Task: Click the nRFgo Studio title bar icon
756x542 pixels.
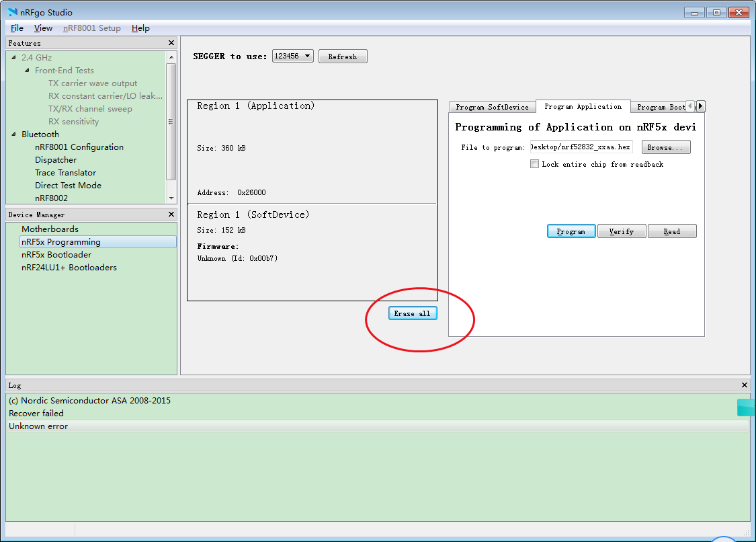Action: click(x=12, y=12)
